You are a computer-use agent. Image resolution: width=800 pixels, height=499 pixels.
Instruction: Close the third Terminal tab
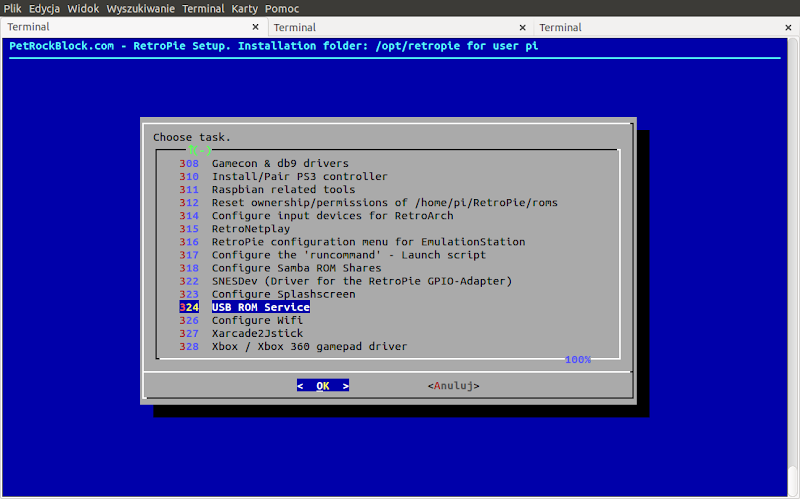788,28
